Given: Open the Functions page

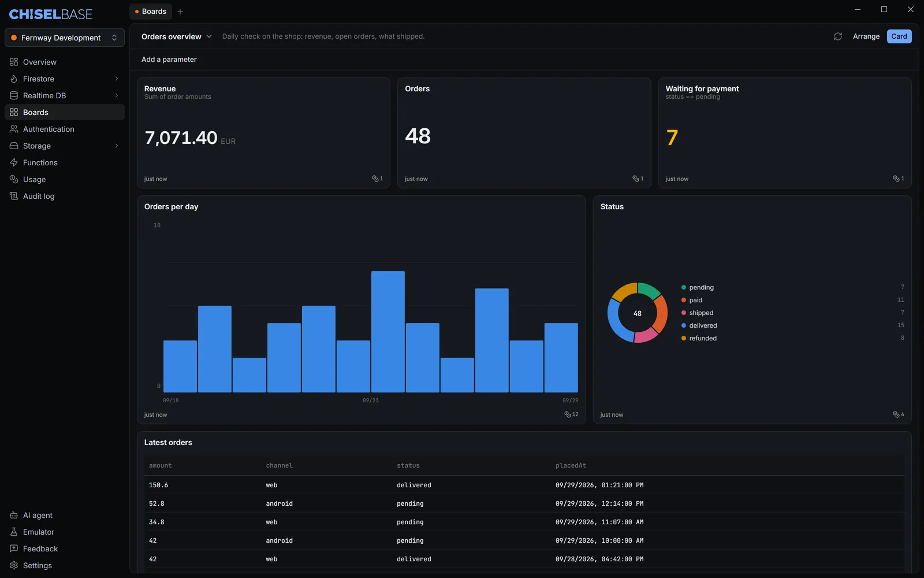Looking at the screenshot, I should click(65, 162).
